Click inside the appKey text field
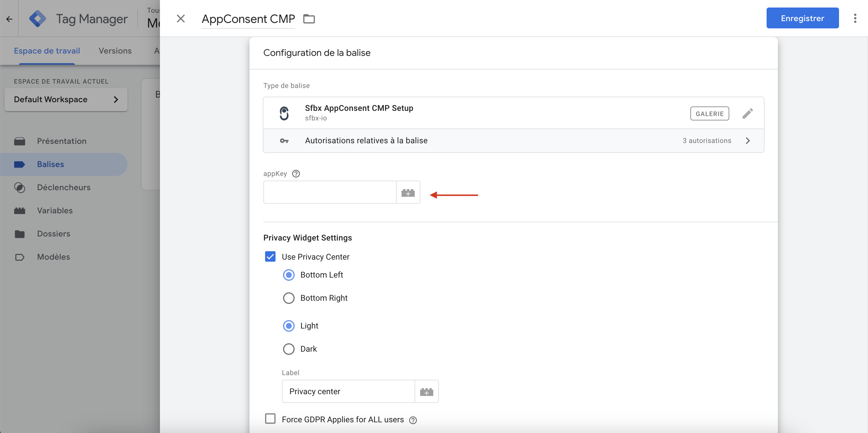 tap(329, 192)
